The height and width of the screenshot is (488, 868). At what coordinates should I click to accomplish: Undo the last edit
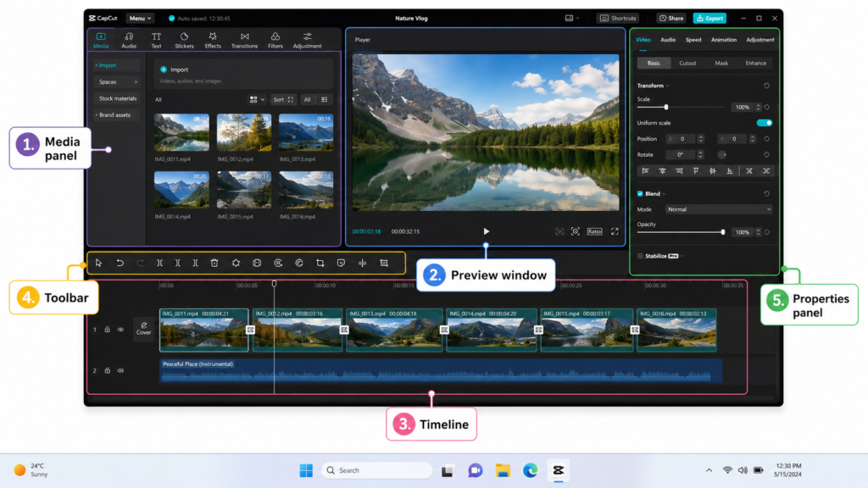[120, 263]
